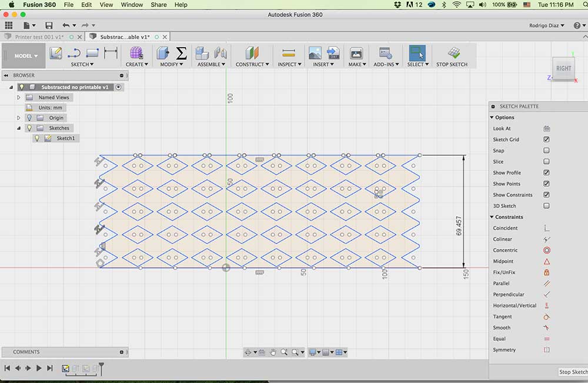Redo action arrow icon
This screenshot has height=383, width=588.
(x=85, y=25)
